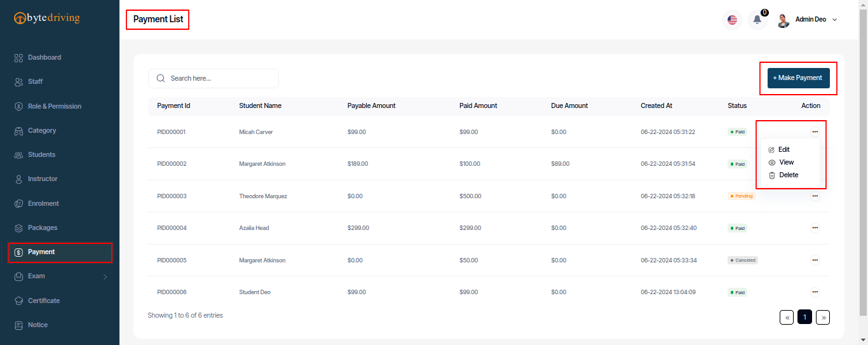The height and width of the screenshot is (345, 868).
Task: Click the Admin Deo avatar picture
Action: click(783, 20)
